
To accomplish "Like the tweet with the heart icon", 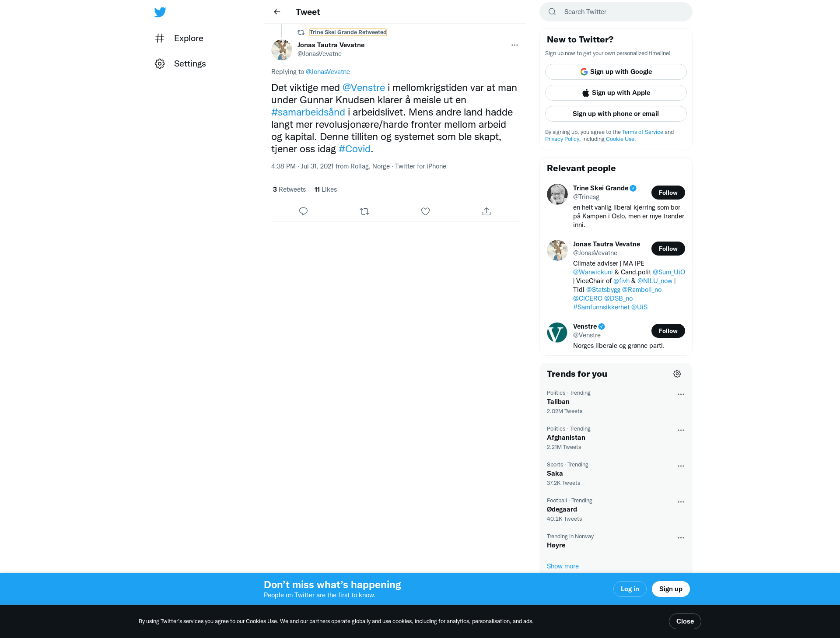I will tap(425, 211).
